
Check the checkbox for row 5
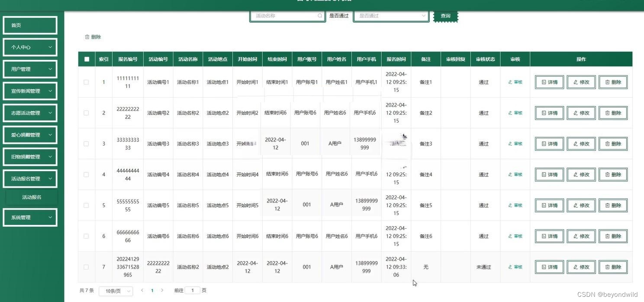pyautogui.click(x=86, y=205)
